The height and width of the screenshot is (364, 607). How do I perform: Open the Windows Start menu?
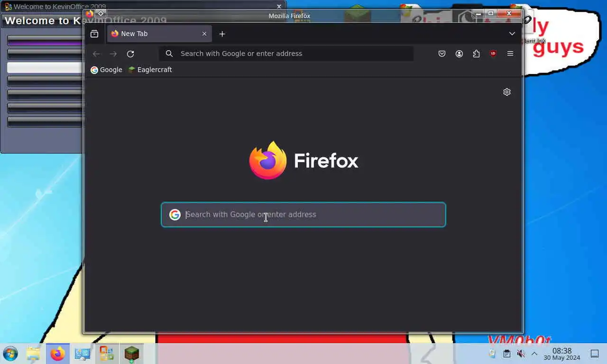tap(10, 354)
